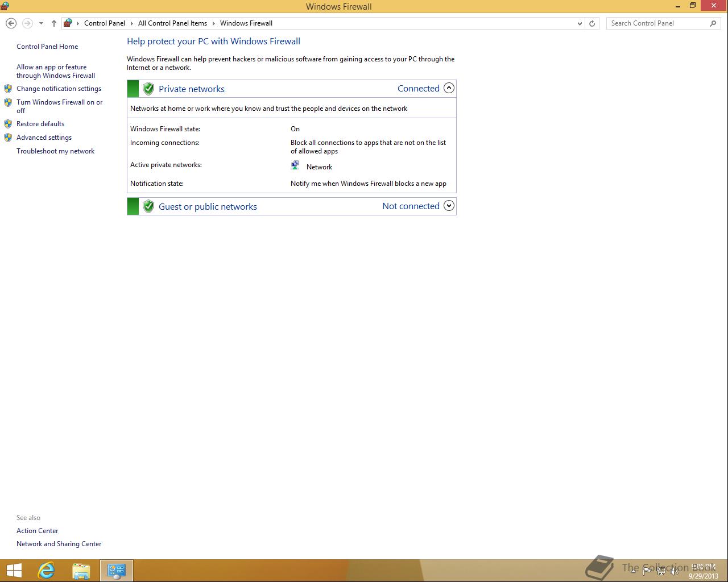This screenshot has width=728, height=582.
Task: Click green shield icon of Private networks
Action: tap(148, 89)
